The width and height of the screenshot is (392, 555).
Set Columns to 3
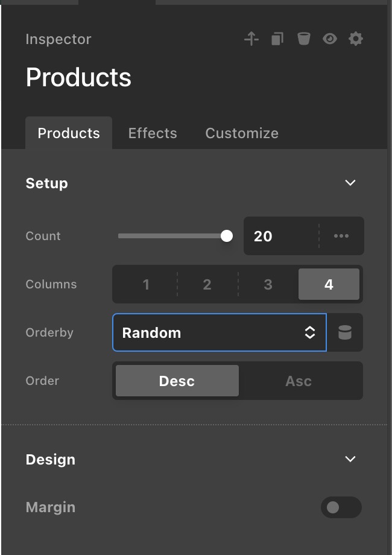point(268,284)
